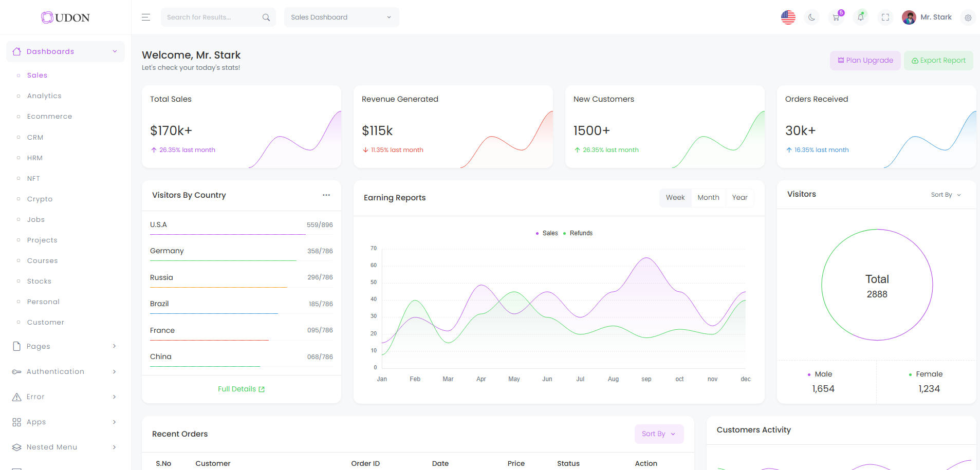Open CRM dashboard in sidebar

(x=35, y=137)
